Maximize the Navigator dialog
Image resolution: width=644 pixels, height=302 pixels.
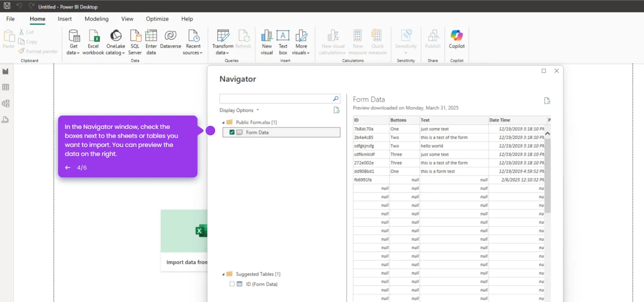[544, 71]
